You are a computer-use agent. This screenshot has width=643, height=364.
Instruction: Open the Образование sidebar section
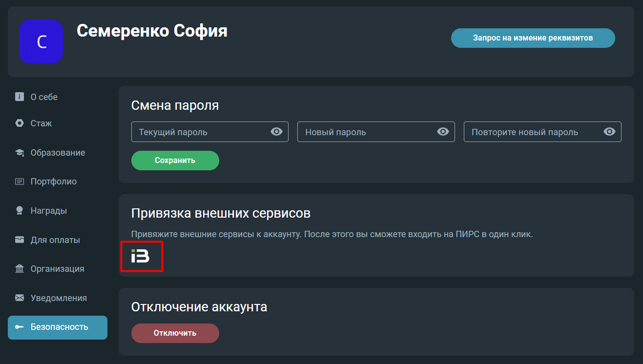pyautogui.click(x=58, y=153)
